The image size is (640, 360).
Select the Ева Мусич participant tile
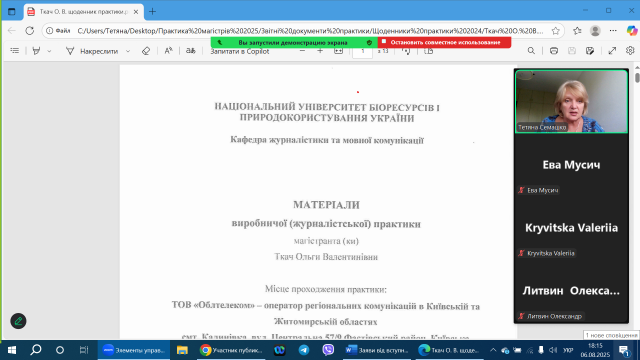pyautogui.click(x=571, y=164)
